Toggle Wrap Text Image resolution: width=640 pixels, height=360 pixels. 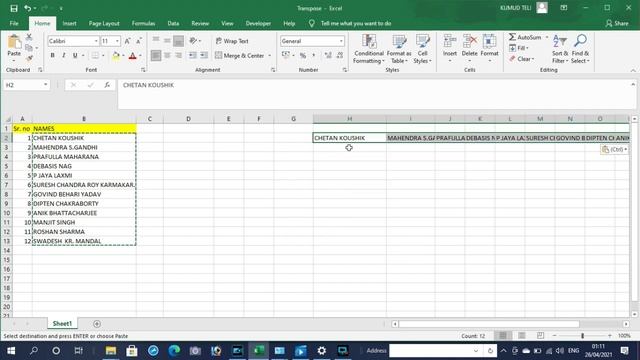tap(232, 41)
